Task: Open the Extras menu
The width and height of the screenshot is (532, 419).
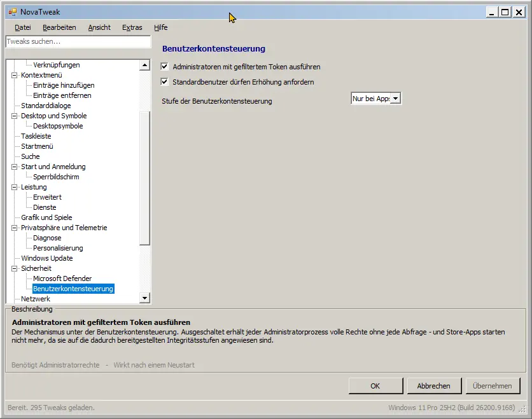Action: (132, 27)
